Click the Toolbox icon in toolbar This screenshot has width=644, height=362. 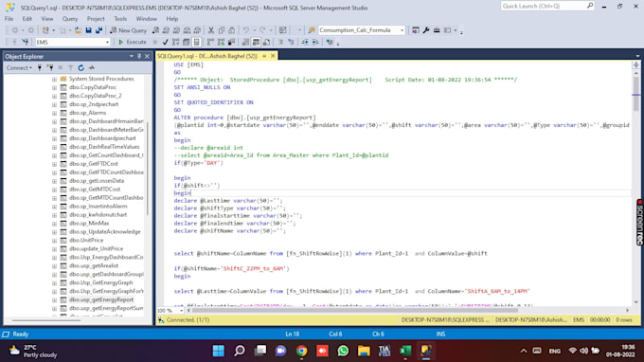[x=437, y=30]
